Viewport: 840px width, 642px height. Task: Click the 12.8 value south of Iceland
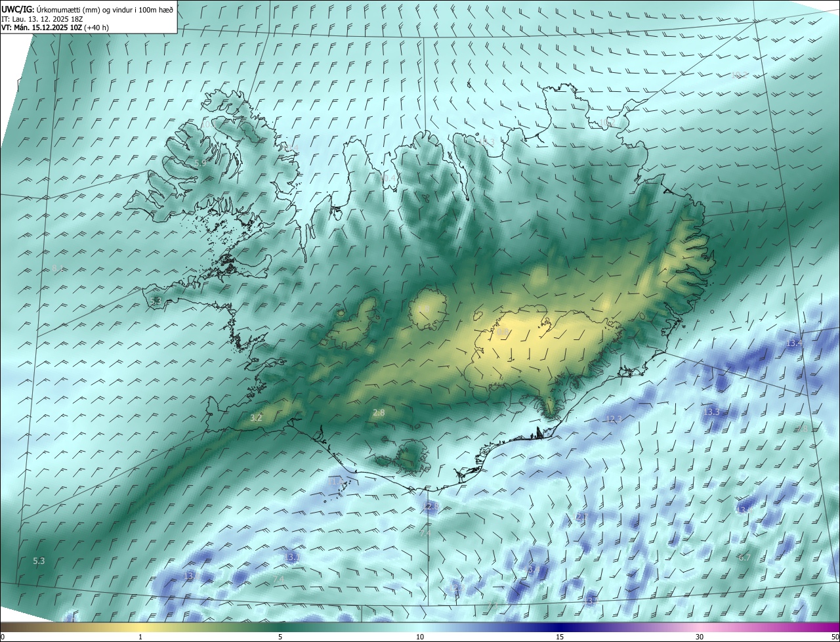[x=431, y=506]
